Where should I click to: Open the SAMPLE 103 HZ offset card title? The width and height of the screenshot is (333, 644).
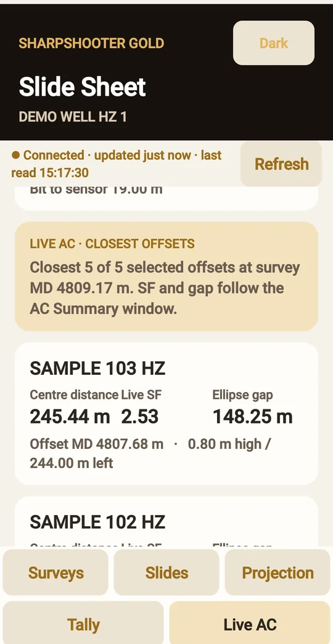pos(97,369)
